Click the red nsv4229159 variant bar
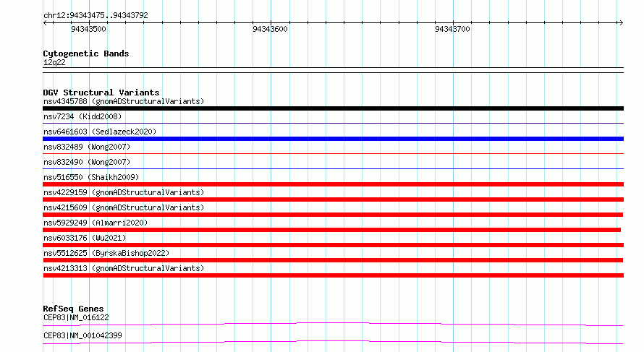Viewport: 644px width, 352px height. [333, 199]
